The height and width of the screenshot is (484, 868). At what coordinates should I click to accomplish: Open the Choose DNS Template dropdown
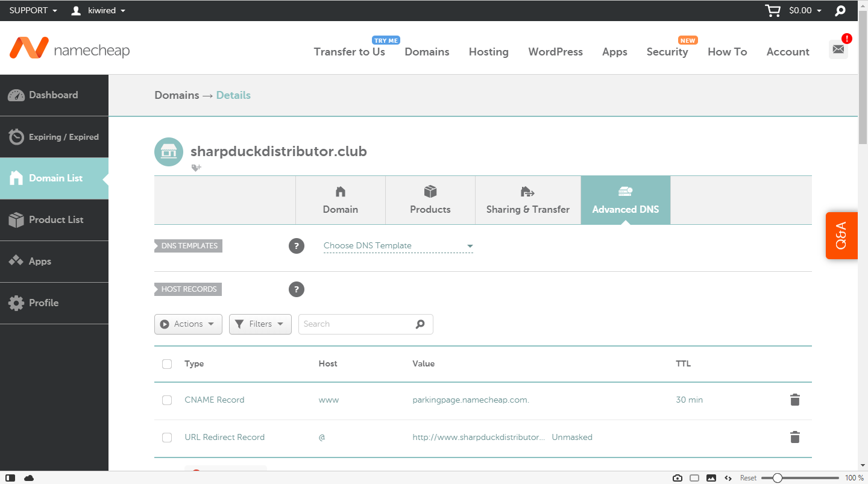tap(398, 246)
